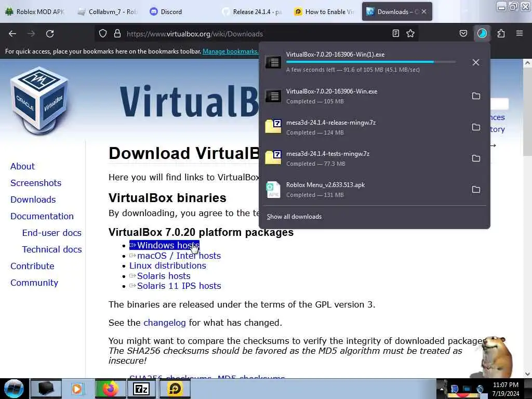
Task: Open the Contribute sidebar link
Action: point(32,266)
